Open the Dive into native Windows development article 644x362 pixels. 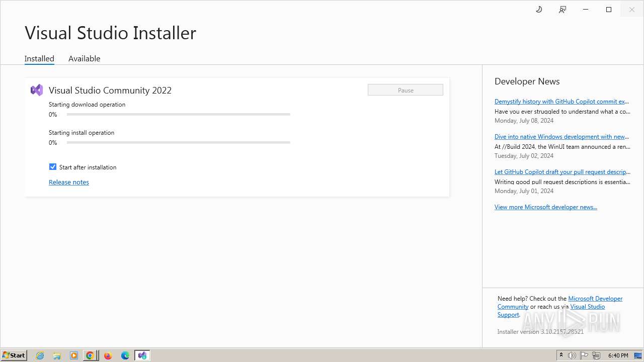[x=561, y=137]
